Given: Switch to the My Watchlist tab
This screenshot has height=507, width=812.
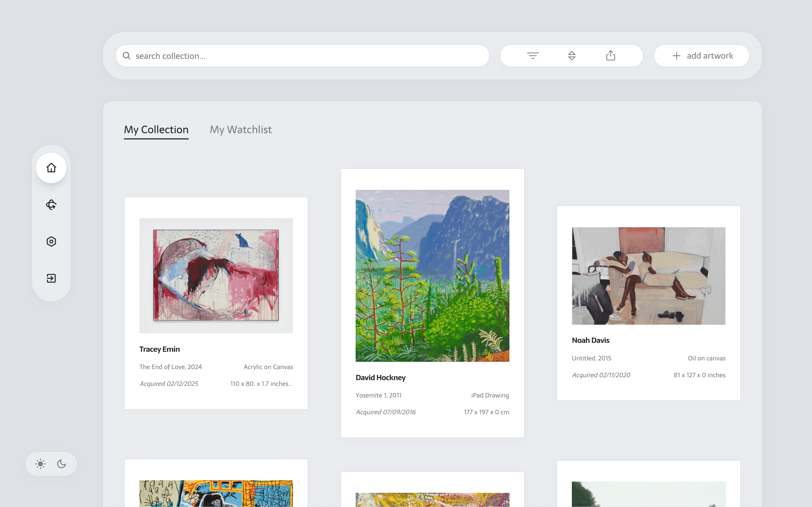Looking at the screenshot, I should point(241,130).
